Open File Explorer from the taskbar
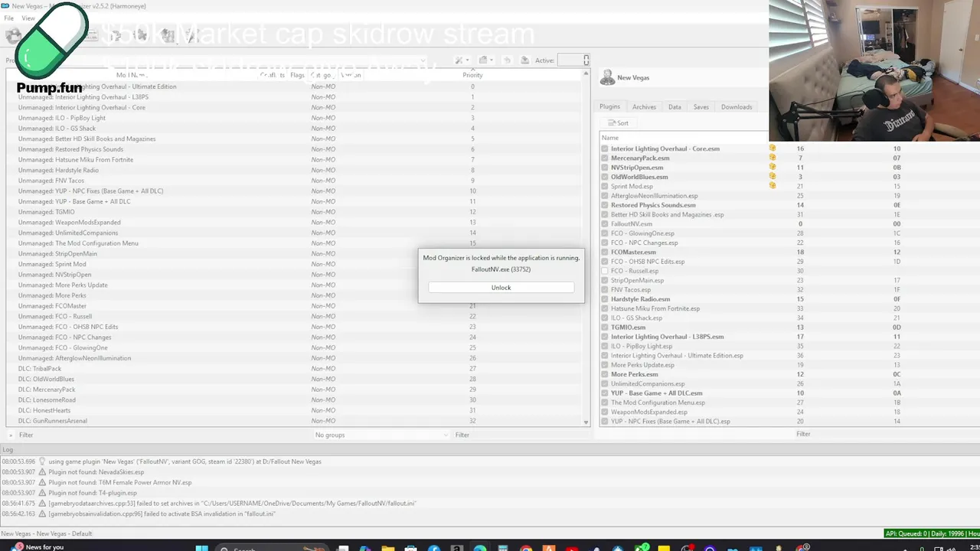The image size is (980, 551). pyautogui.click(x=388, y=548)
